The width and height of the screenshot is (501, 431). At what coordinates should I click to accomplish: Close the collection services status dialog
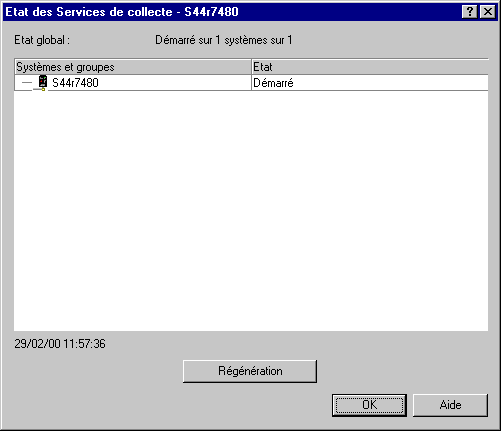(x=488, y=12)
